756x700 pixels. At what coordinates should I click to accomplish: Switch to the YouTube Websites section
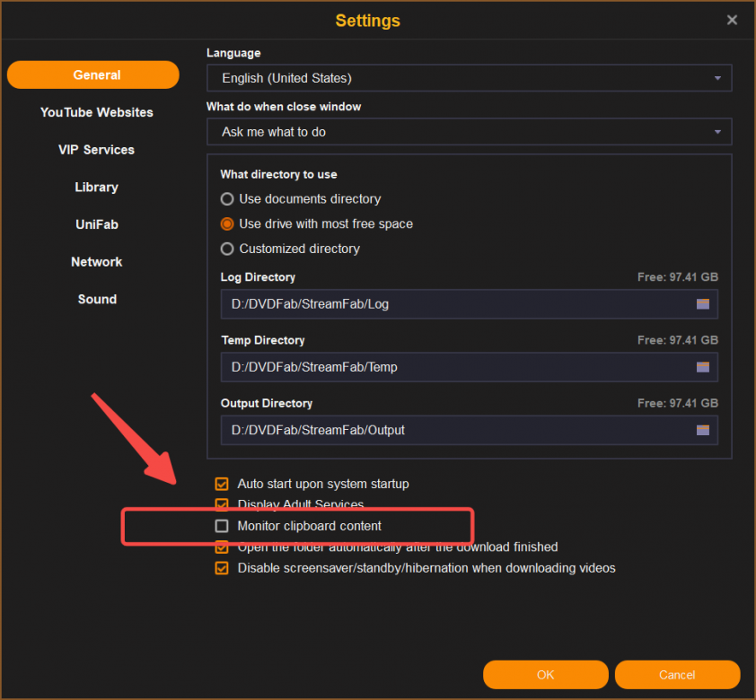[97, 112]
